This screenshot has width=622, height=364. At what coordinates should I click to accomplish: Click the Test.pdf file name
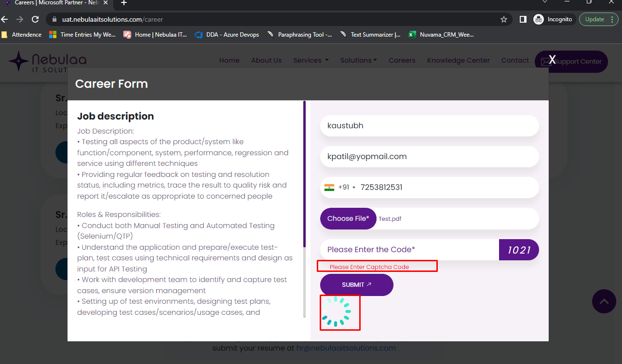point(390,219)
